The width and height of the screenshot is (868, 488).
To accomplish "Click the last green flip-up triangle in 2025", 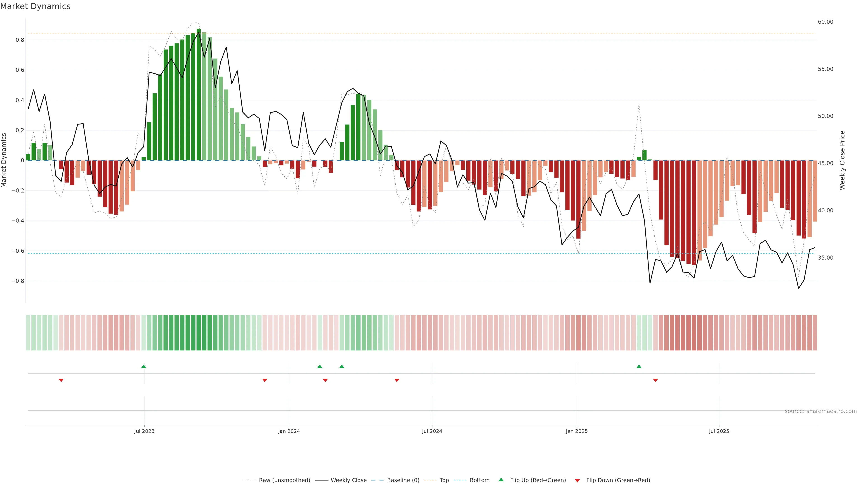I will click(639, 366).
